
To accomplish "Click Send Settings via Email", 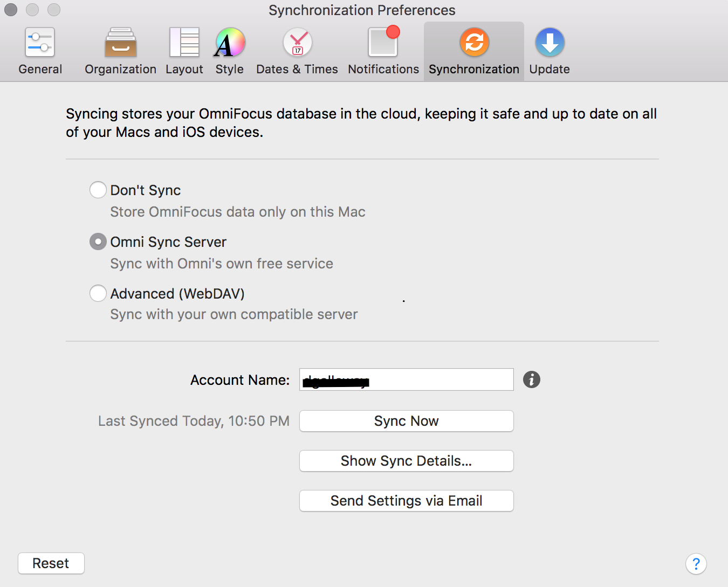I will click(x=407, y=501).
